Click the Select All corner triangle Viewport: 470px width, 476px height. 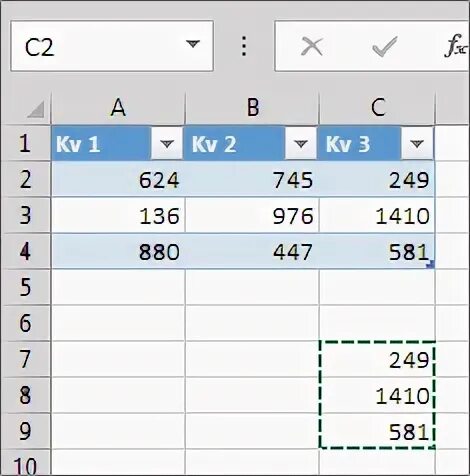point(36,109)
